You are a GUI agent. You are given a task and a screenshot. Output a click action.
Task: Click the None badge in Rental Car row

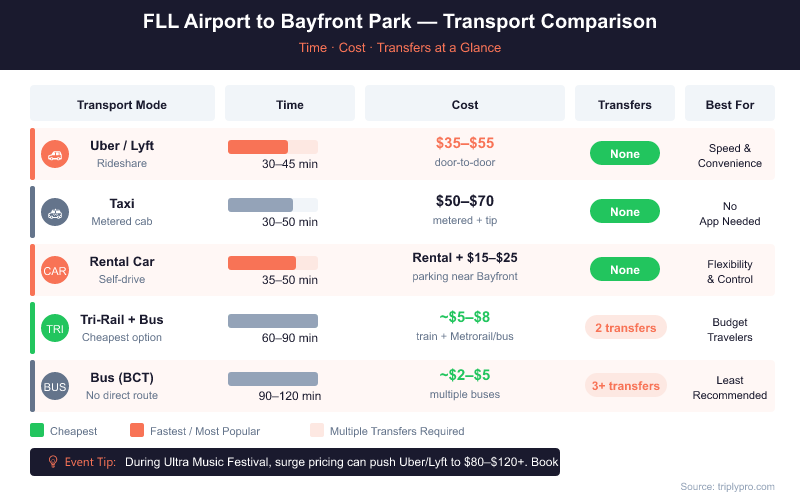[625, 270]
